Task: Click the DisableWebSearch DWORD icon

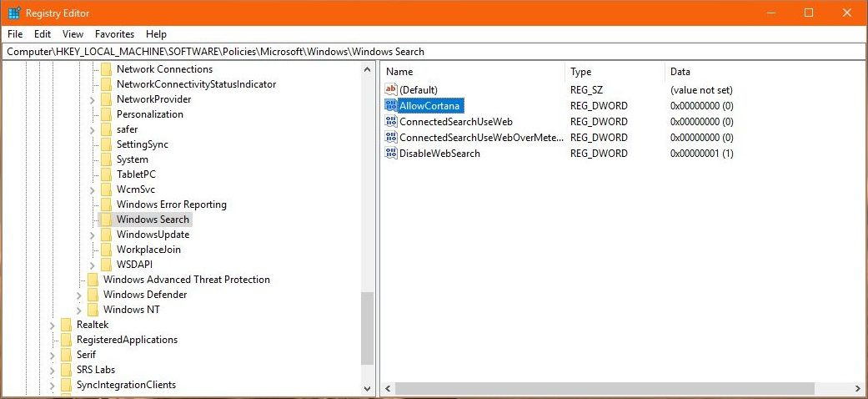Action: 391,154
